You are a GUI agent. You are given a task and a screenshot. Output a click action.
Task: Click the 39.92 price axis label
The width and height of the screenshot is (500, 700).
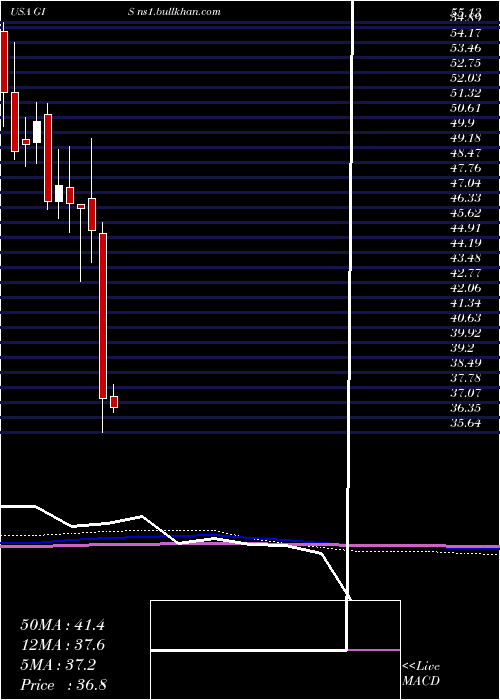[465, 333]
